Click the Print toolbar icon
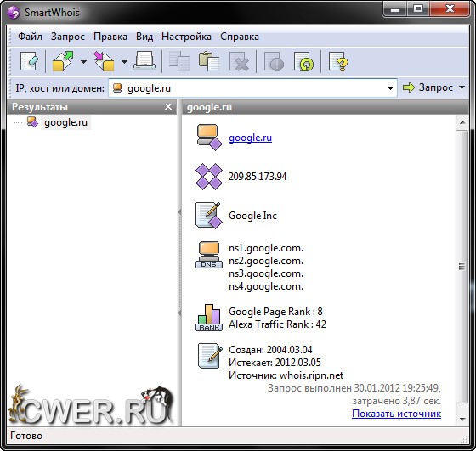The height and width of the screenshot is (451, 476). coord(144,61)
